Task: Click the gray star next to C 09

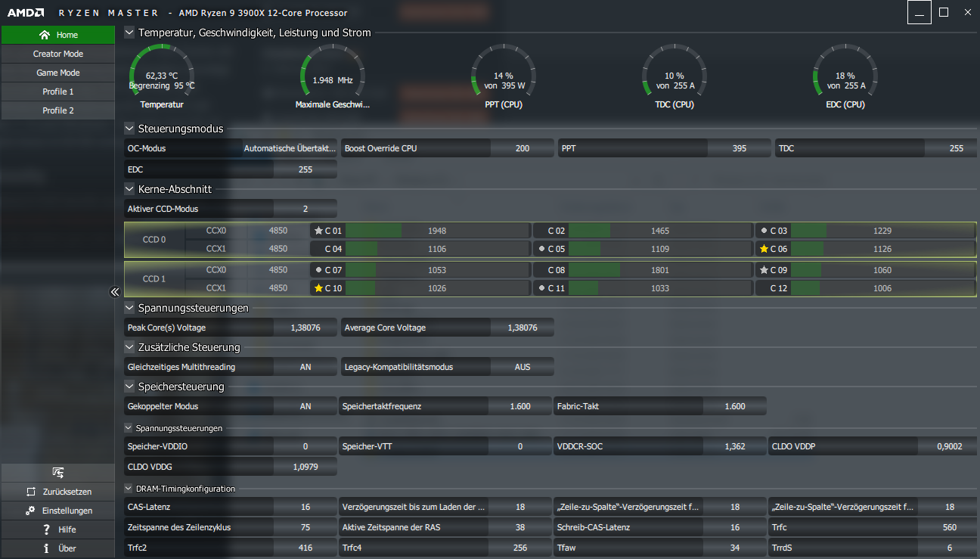Action: [x=764, y=270]
